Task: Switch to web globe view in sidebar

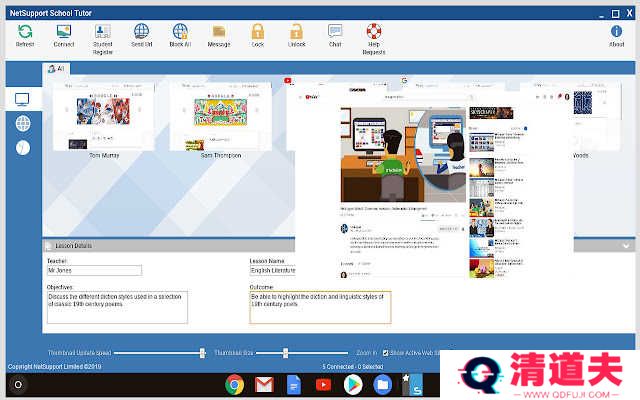Action: coord(22,123)
